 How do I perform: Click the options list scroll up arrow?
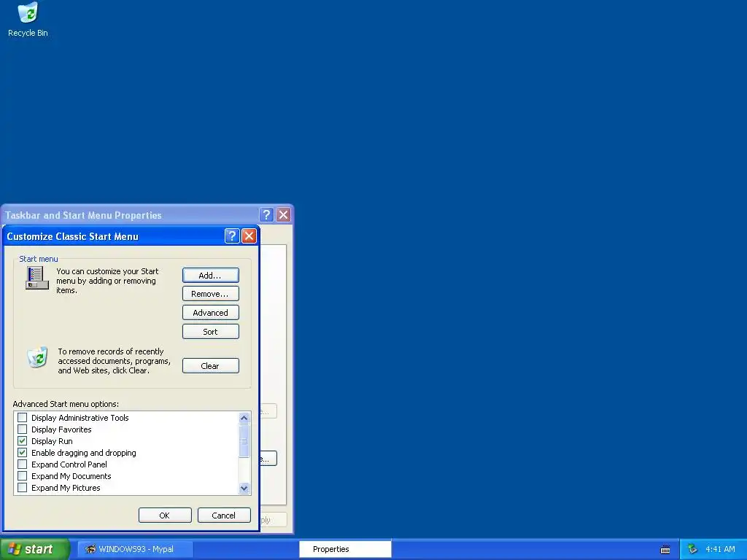pyautogui.click(x=244, y=418)
